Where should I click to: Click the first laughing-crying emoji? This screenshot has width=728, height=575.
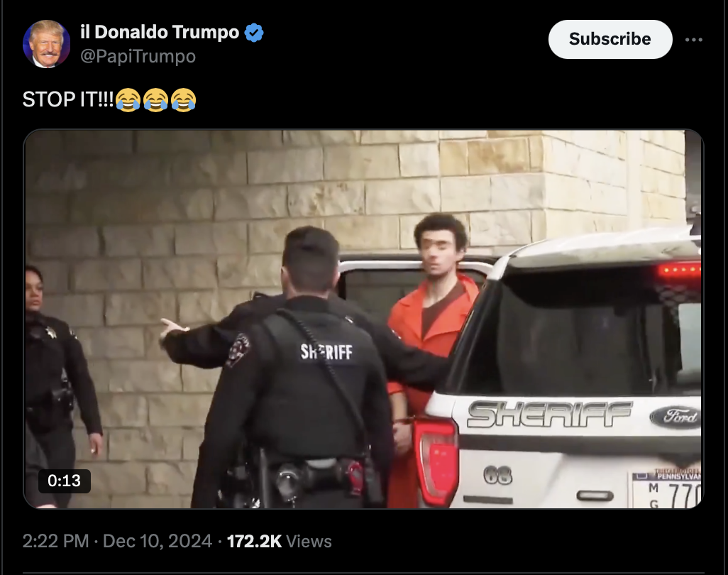point(128,100)
